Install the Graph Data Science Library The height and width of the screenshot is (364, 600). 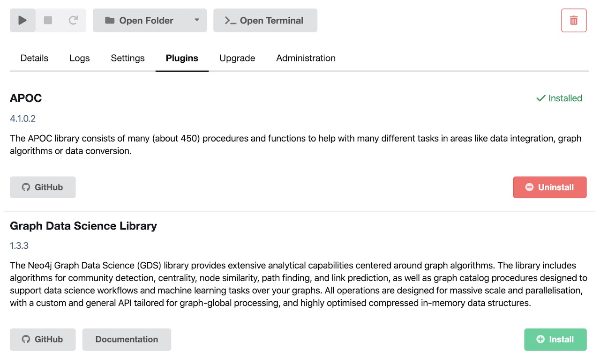[555, 339]
